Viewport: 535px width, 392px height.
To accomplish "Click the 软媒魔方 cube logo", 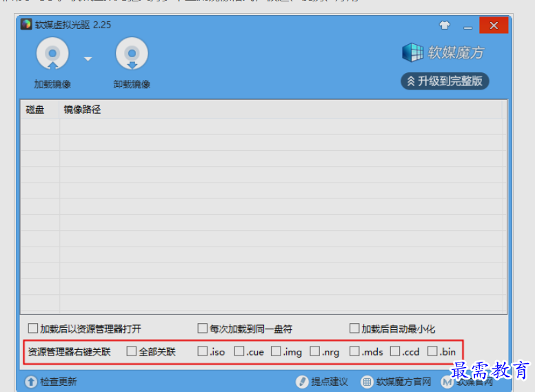I will pos(412,52).
